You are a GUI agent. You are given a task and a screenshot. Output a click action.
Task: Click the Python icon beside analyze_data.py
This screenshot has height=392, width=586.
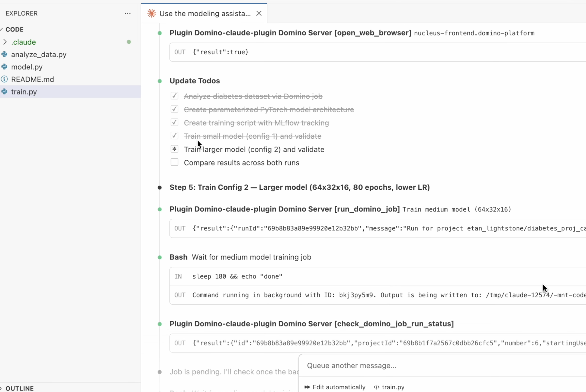tap(4, 54)
